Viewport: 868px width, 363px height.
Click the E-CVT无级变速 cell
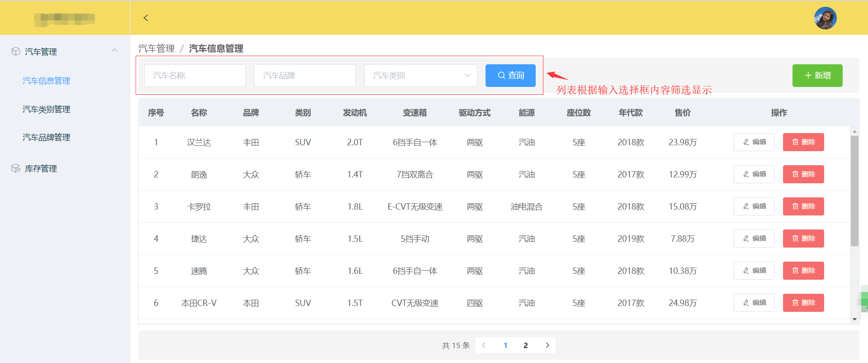click(415, 207)
